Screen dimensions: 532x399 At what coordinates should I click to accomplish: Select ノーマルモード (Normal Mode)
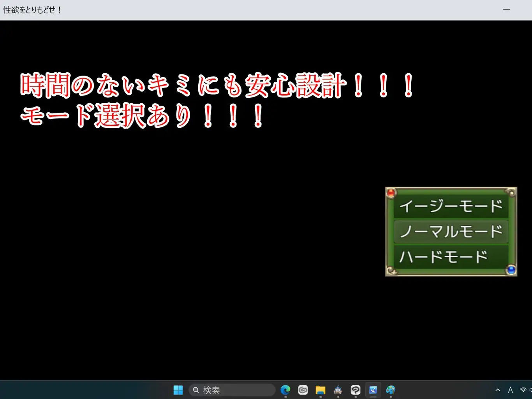[451, 231]
